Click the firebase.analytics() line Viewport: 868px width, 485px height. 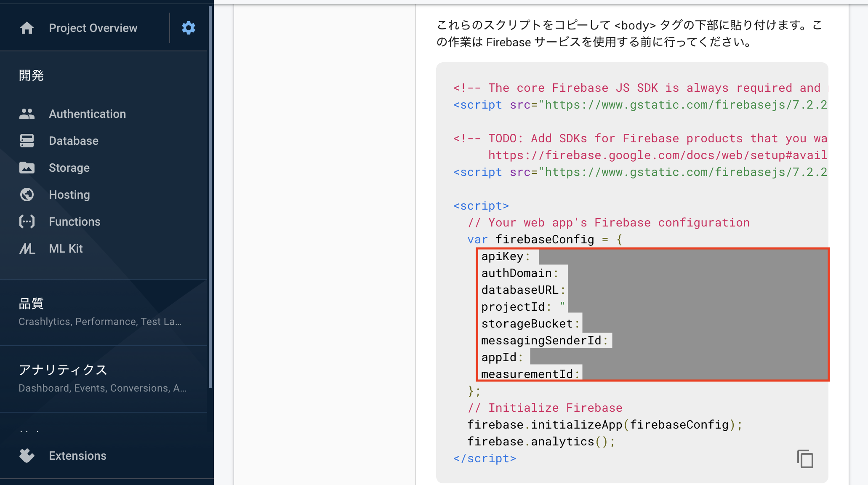pos(541,441)
